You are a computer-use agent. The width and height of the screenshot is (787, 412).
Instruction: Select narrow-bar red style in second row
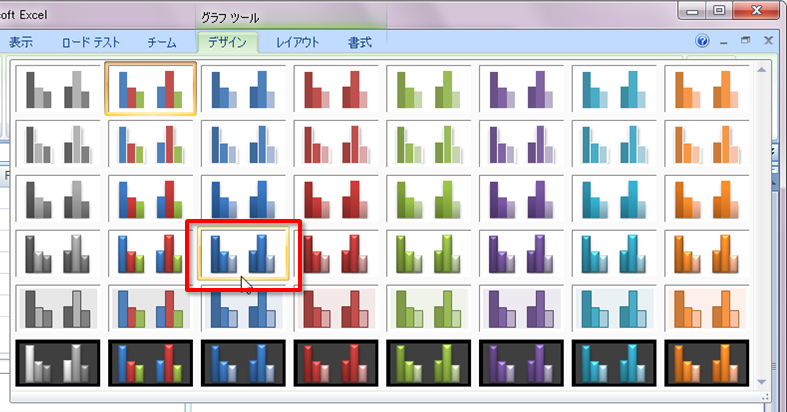336,144
